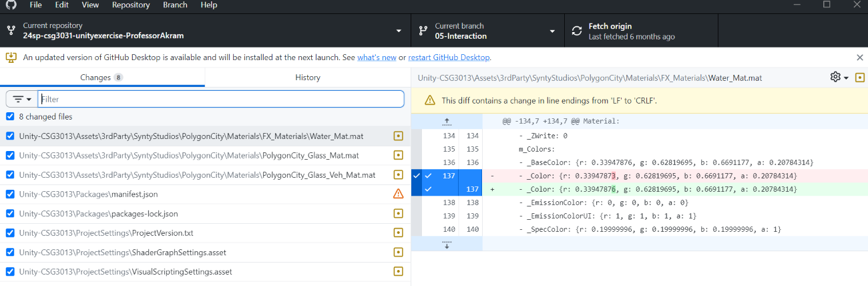
Task: Select the PolygonCity_Glass_Veh_Mat.mat file row
Action: point(205,174)
